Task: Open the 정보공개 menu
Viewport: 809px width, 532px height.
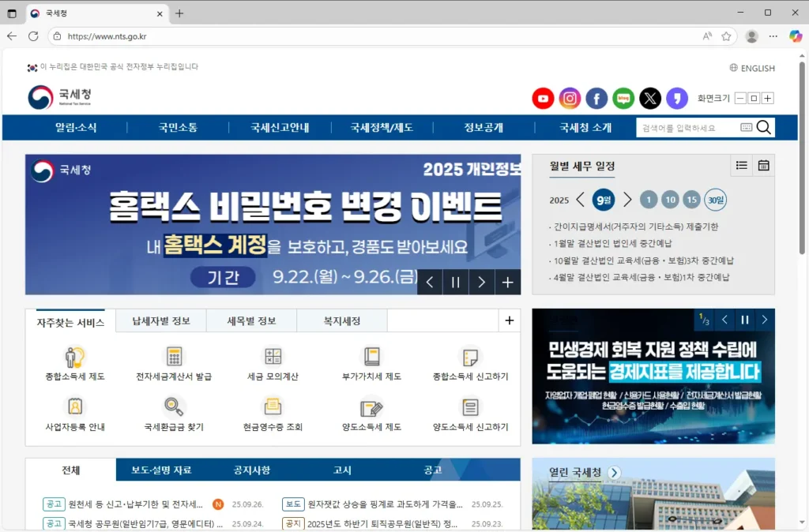Action: tap(483, 127)
